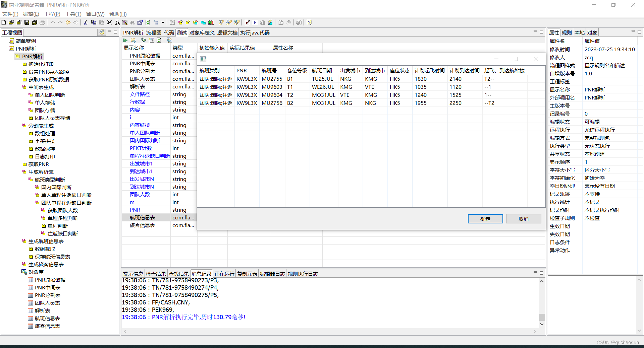Viewport: 644px width, 348px height.
Task: Click the orange back navigation arrow
Action: (x=68, y=22)
